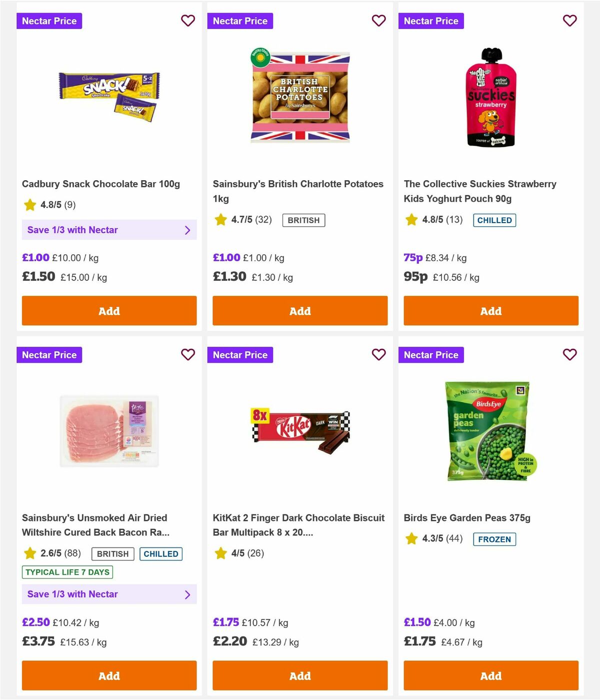This screenshot has height=700, width=600.
Task: Click the heart icon on the Suckies yoghurt pouch
Action: point(569,21)
